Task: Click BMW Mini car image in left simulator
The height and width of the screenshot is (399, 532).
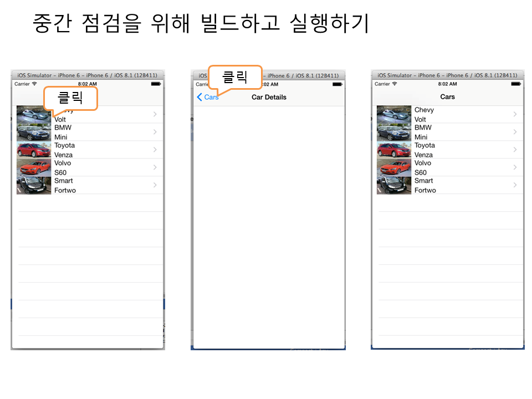Action: click(x=33, y=132)
